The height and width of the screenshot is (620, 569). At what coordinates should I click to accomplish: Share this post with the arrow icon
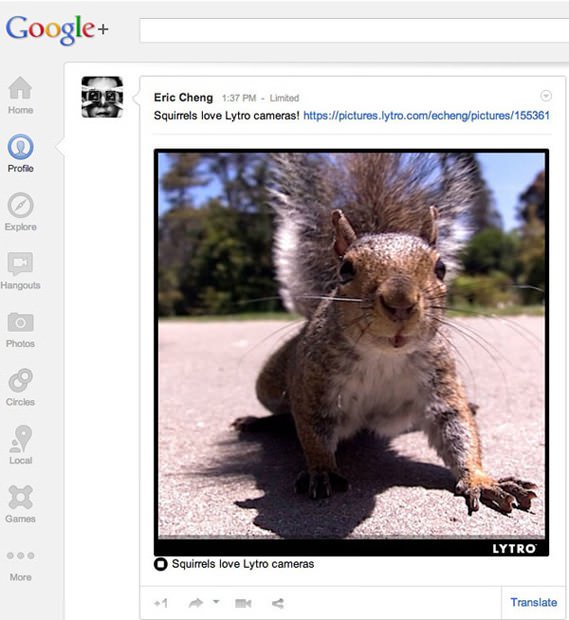[x=196, y=603]
